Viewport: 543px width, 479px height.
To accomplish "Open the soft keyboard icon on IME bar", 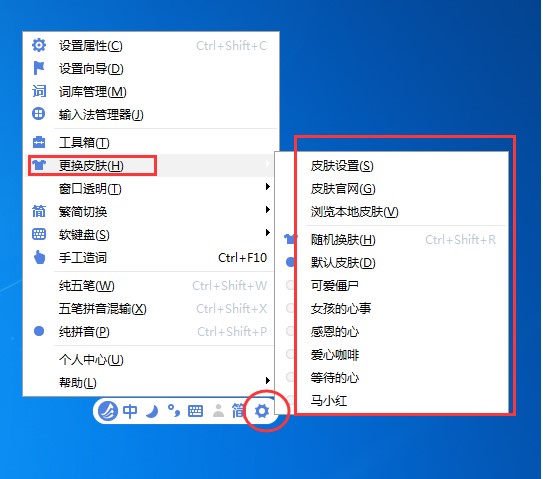I will point(195,411).
